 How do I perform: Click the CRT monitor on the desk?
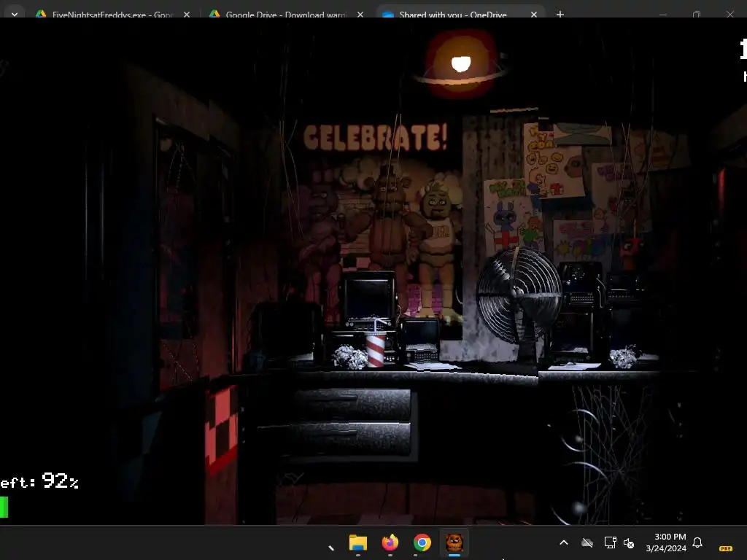pyautogui.click(x=368, y=300)
